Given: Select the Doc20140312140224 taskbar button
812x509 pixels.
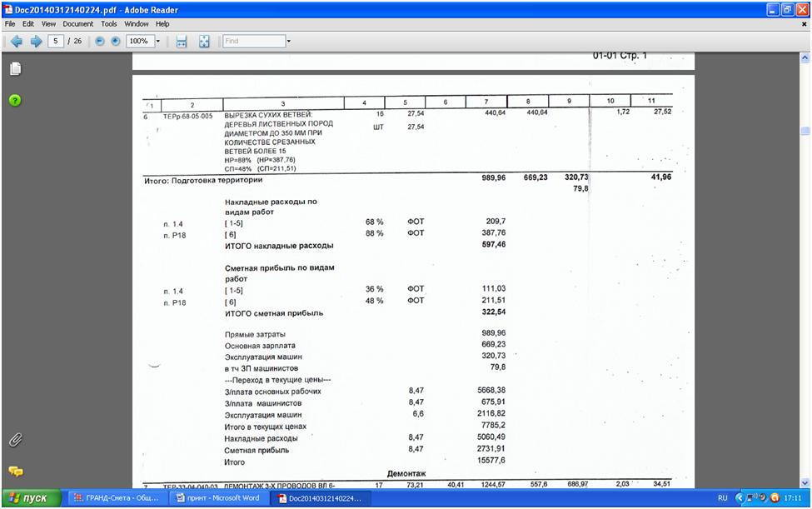Looking at the screenshot, I should [x=323, y=498].
